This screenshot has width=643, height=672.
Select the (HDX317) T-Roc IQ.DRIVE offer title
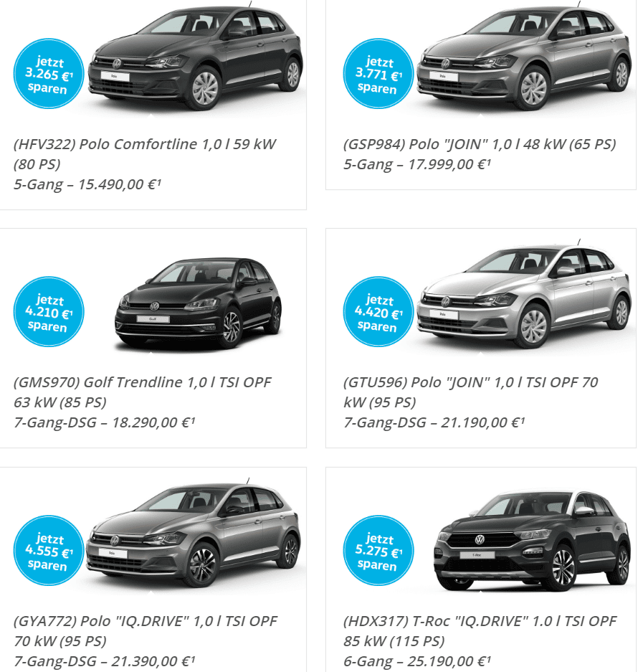480,631
